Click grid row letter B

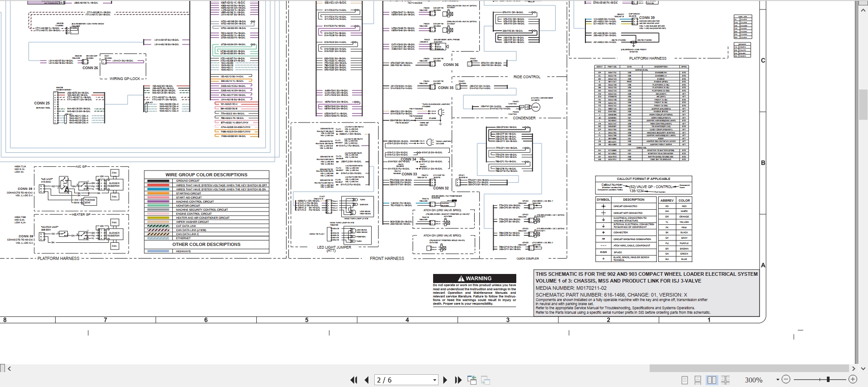click(x=763, y=163)
